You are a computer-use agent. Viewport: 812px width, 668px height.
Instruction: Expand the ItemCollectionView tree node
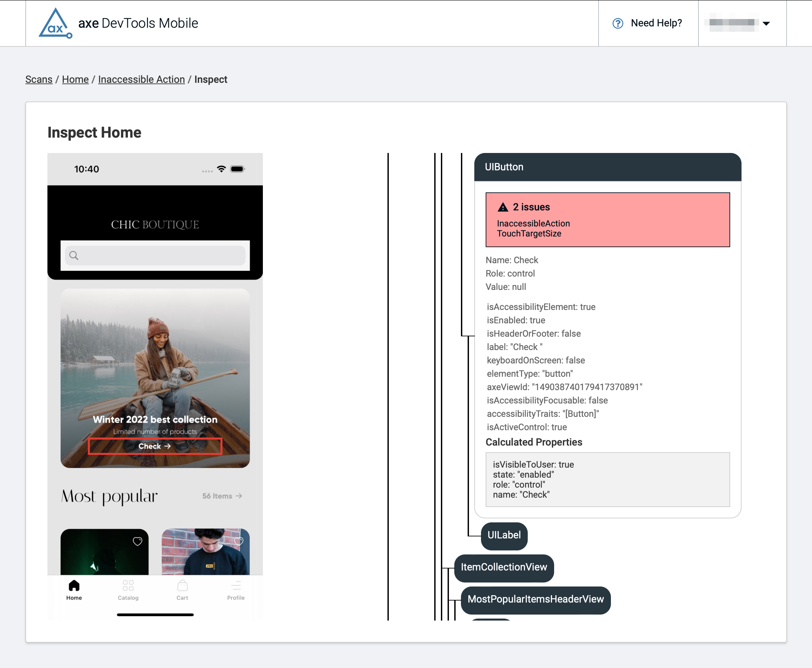[x=503, y=567]
